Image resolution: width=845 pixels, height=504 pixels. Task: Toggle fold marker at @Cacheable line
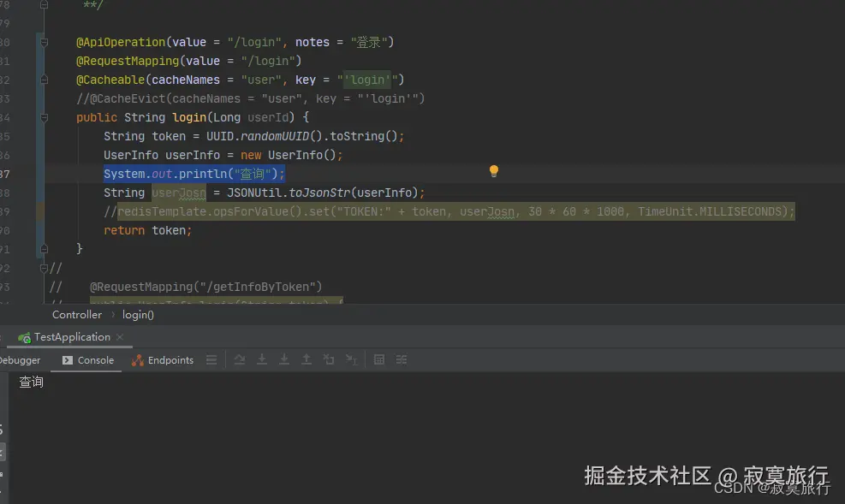(45, 80)
